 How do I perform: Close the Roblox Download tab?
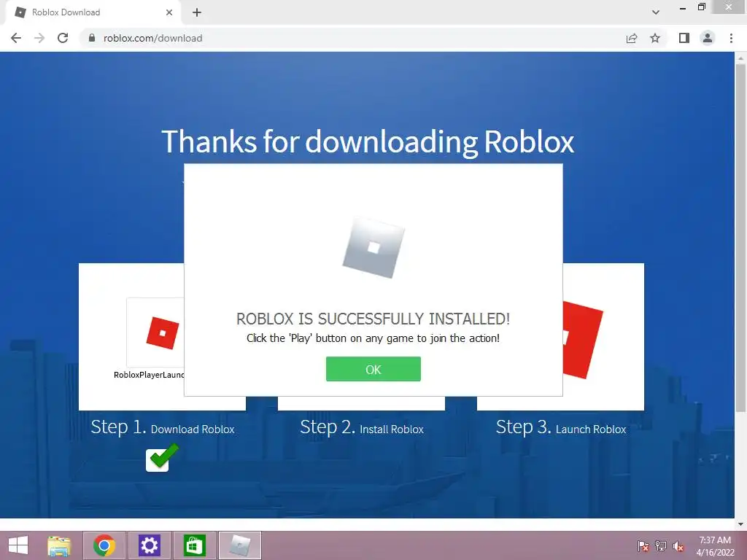tap(169, 12)
